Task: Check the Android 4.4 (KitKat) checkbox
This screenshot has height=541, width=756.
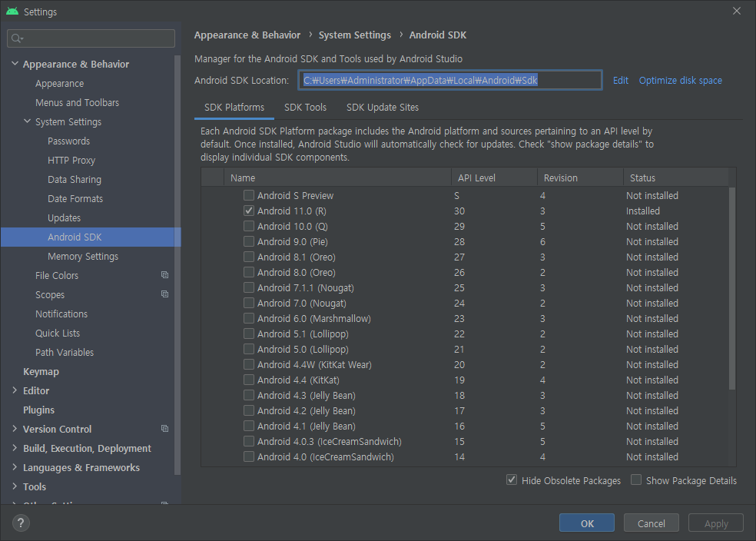Action: tap(249, 380)
